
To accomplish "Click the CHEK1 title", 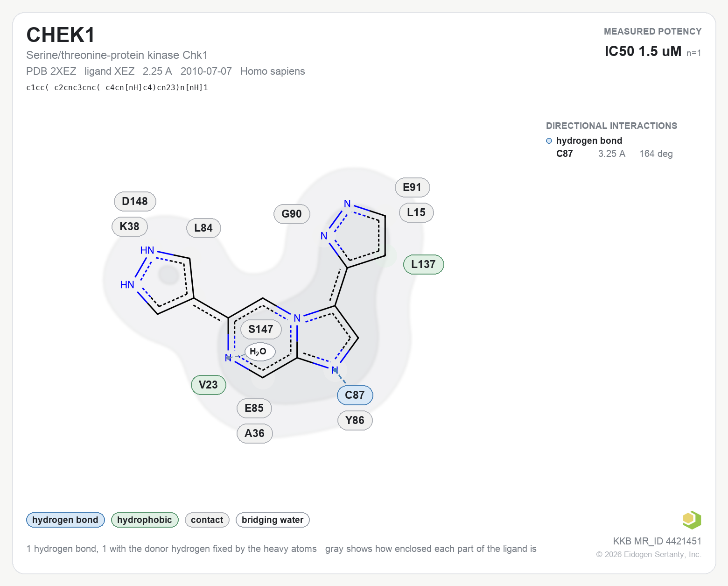I will (61, 35).
